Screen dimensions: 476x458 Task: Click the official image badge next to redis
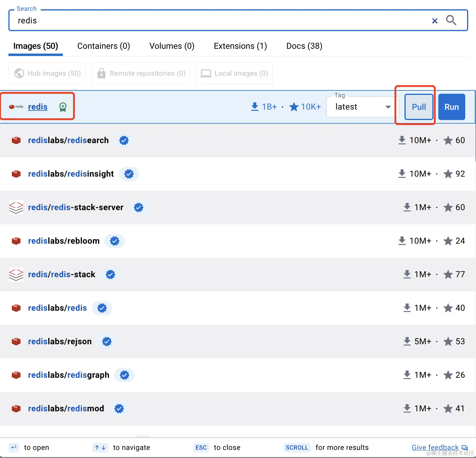(x=63, y=107)
